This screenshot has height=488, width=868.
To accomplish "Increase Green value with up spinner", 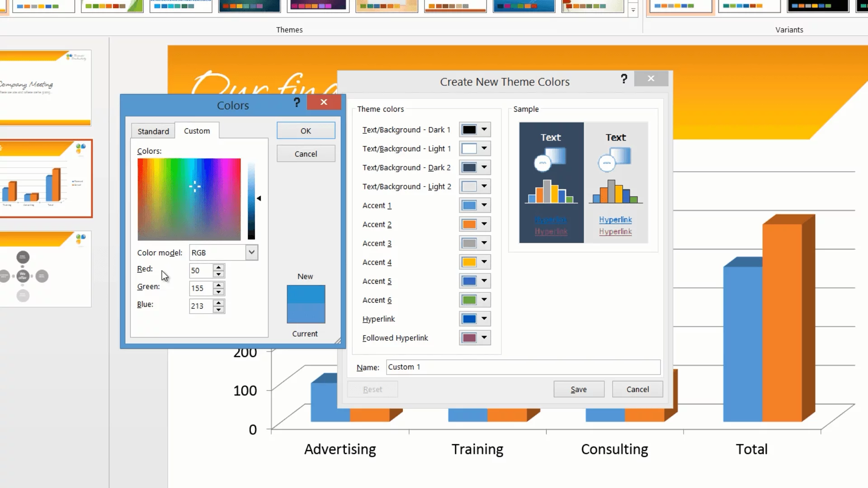I will pyautogui.click(x=219, y=285).
